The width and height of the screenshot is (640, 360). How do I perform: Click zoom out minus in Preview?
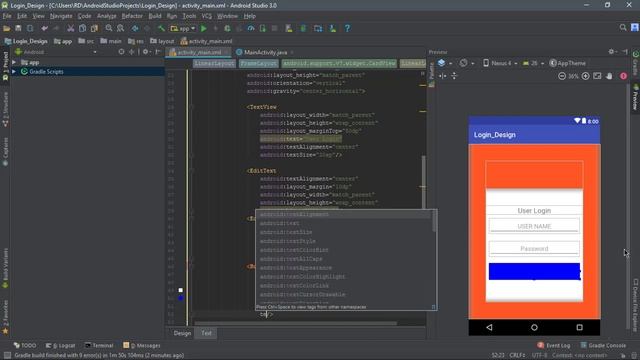(x=562, y=76)
